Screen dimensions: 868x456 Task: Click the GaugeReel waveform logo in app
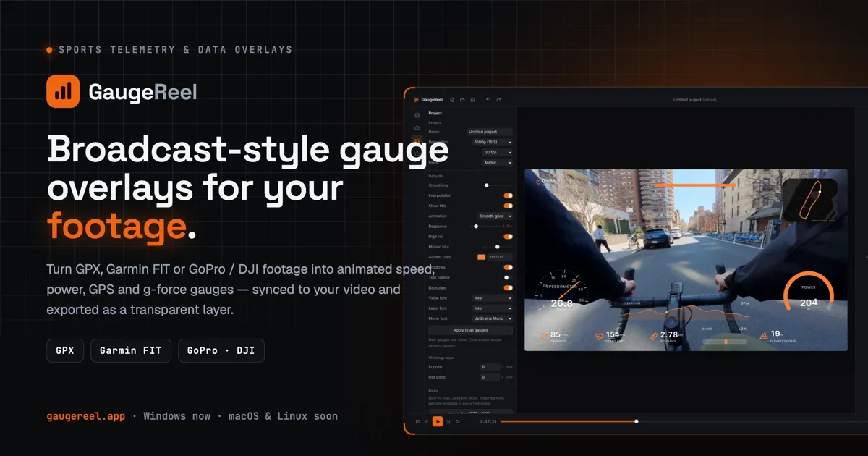[415, 100]
